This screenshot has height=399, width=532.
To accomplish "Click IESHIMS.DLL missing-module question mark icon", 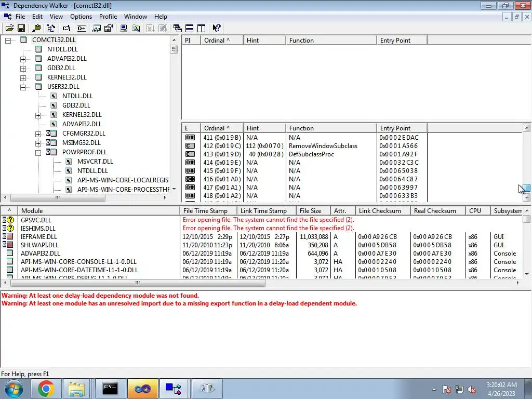I will pyautogui.click(x=10, y=229).
